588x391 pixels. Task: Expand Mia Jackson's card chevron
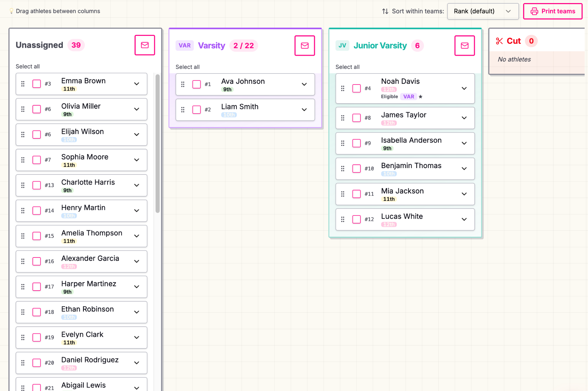pos(464,194)
